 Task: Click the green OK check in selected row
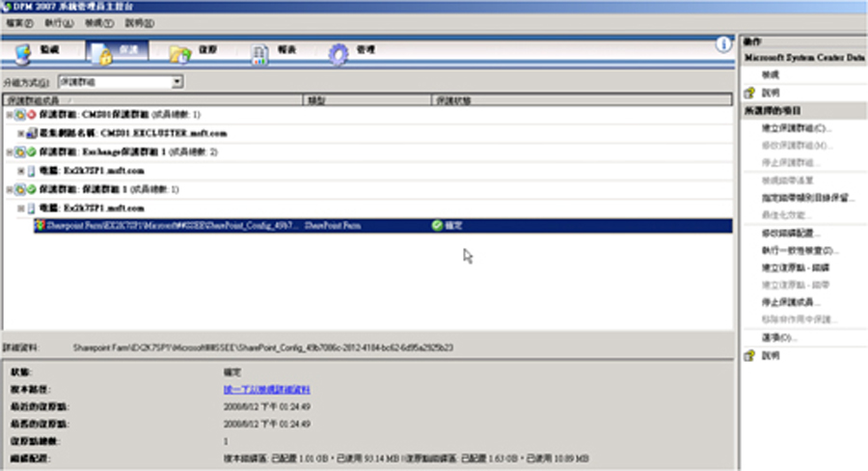point(437,225)
